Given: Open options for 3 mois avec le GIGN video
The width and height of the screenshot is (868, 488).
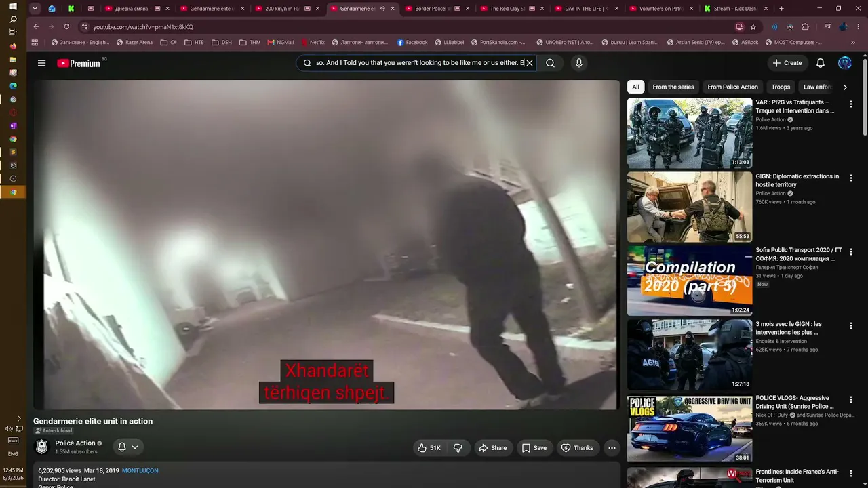Looking at the screenshot, I should click(851, 326).
